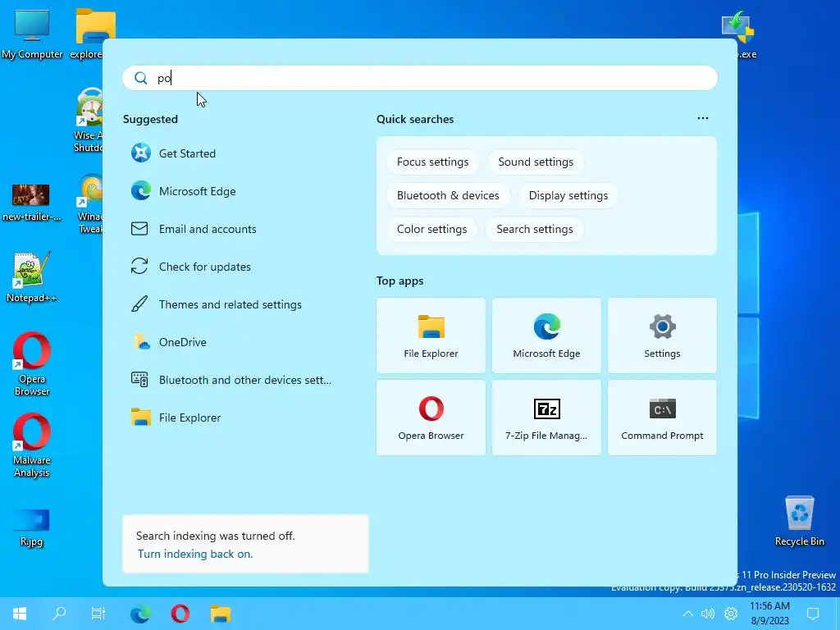Open the notification center icon
The width and height of the screenshot is (840, 630).
pyautogui.click(x=813, y=614)
